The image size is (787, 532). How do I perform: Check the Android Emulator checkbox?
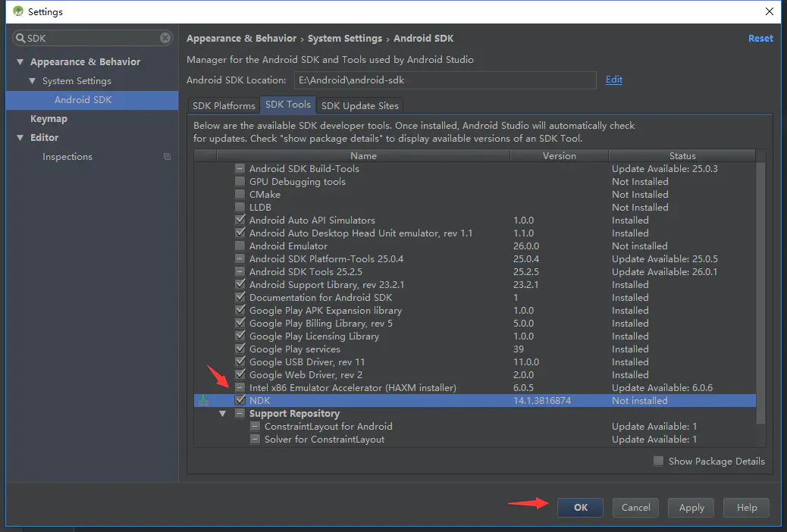[x=240, y=246]
